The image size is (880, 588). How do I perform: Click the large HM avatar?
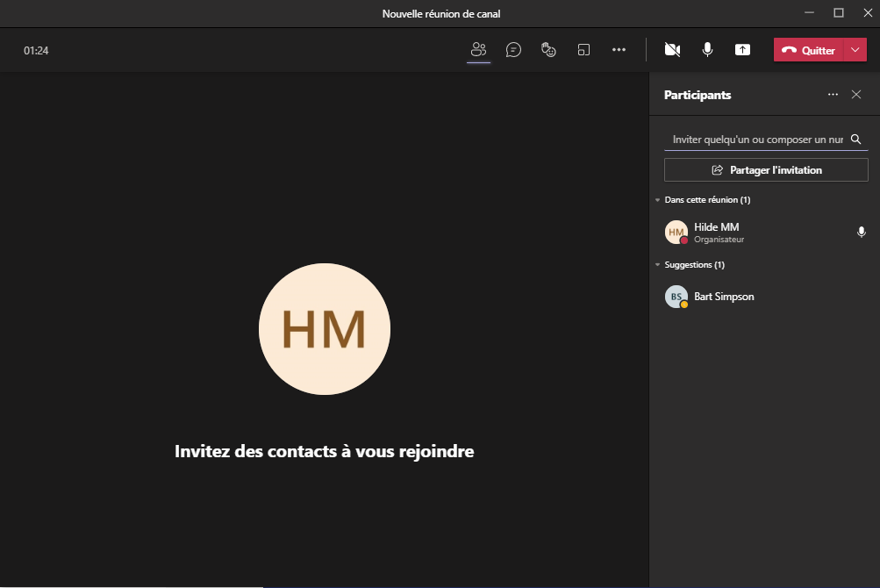[325, 329]
